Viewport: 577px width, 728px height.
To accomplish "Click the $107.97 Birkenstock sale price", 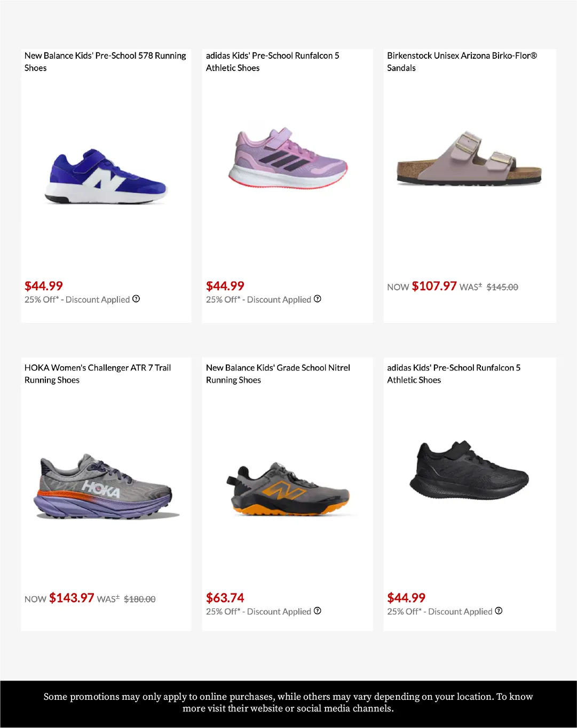I will (434, 286).
